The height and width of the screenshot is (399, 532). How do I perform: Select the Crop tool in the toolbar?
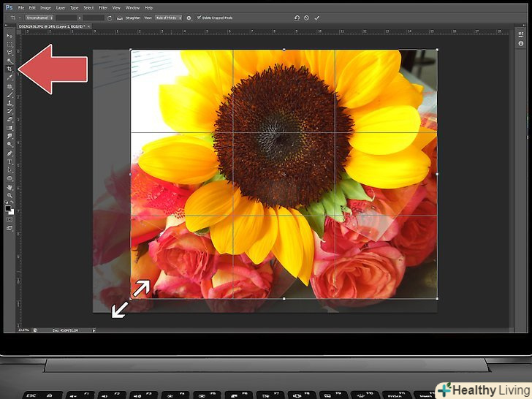point(9,68)
